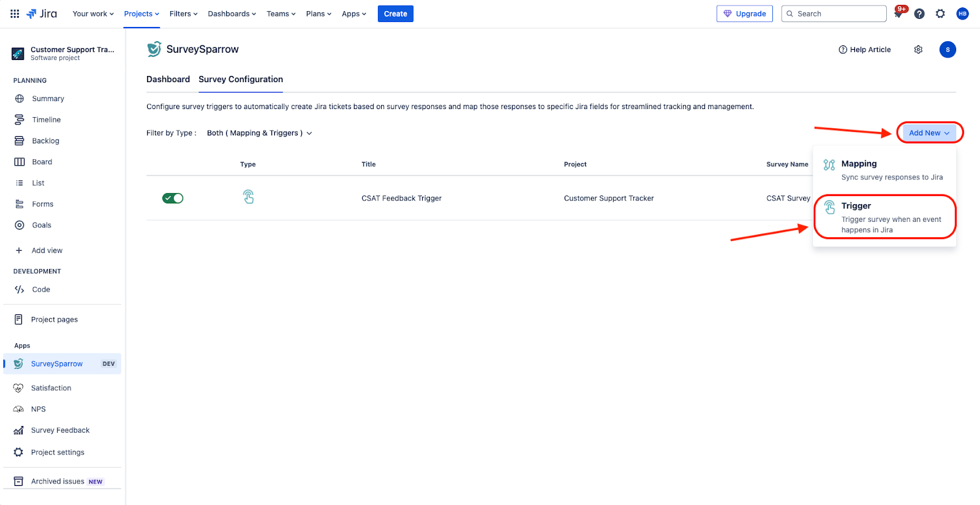Image resolution: width=980 pixels, height=505 pixels.
Task: Open Jira settings gear in top bar
Action: 940,13
